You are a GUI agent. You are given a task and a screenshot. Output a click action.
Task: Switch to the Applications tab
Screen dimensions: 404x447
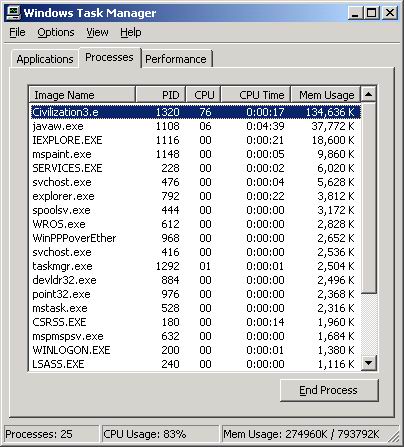point(45,59)
